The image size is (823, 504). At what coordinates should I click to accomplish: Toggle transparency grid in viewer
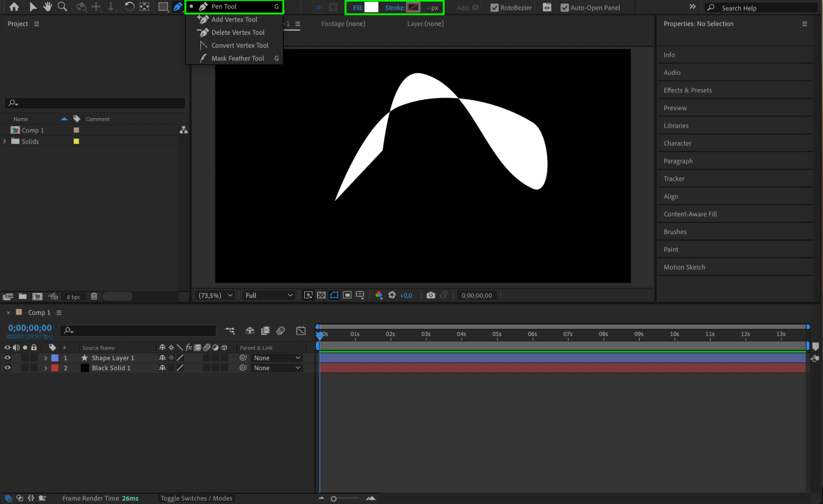pos(321,295)
